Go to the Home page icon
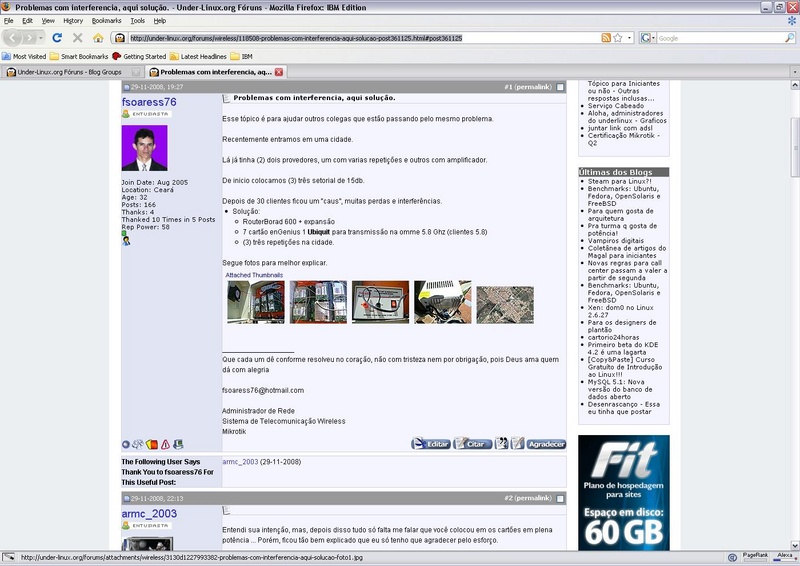The height and width of the screenshot is (566, 800). tap(98, 38)
